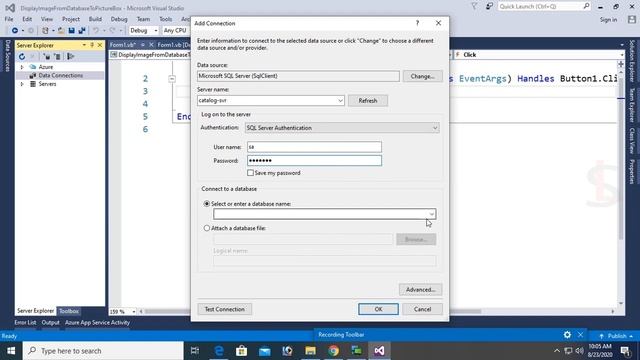Open the Edit menu
The height and width of the screenshot is (360, 640).
27,19
